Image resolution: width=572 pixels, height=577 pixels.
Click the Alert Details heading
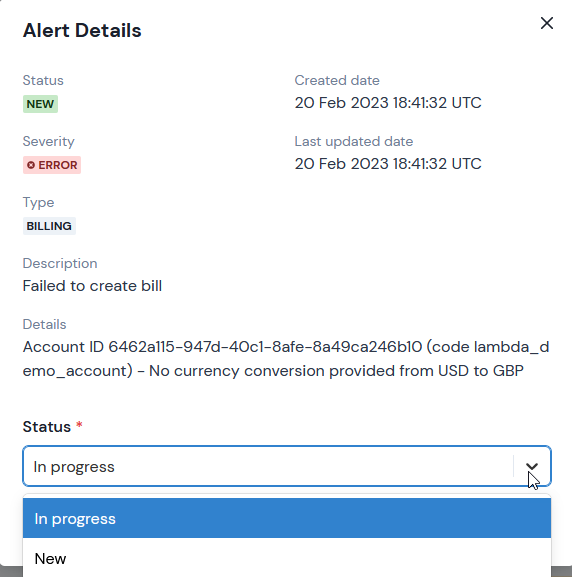coord(82,30)
